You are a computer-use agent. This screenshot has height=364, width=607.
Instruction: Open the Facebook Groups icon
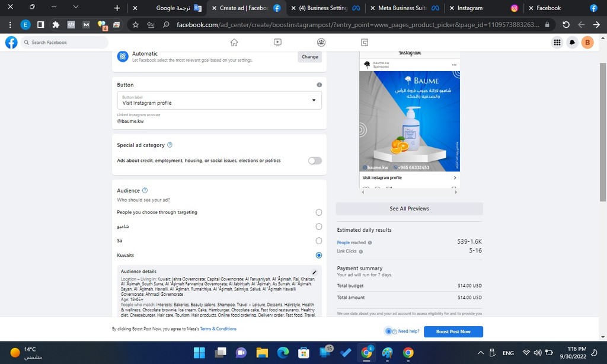pos(321,42)
